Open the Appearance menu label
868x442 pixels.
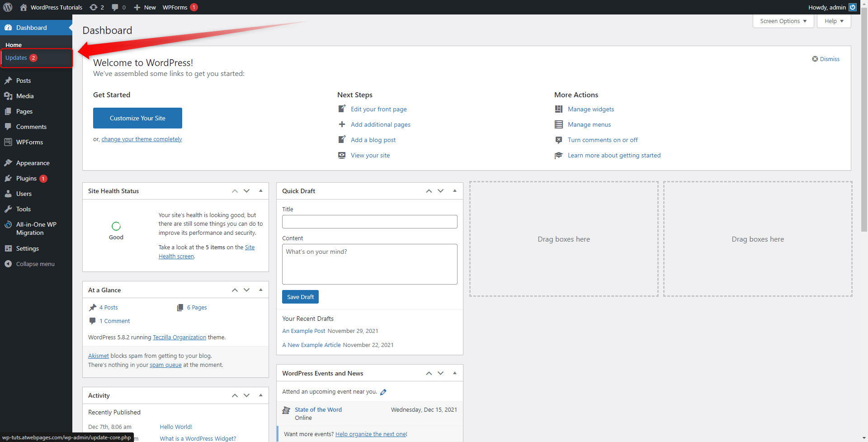point(33,163)
